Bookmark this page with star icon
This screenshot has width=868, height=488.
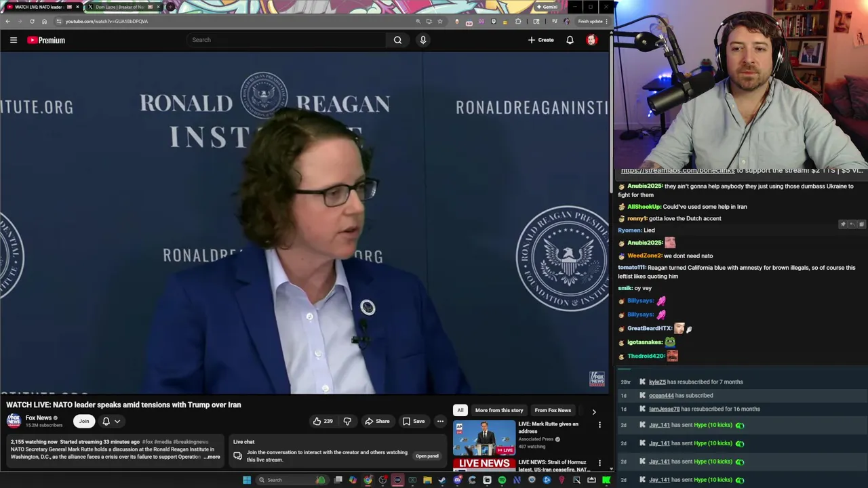coord(440,21)
